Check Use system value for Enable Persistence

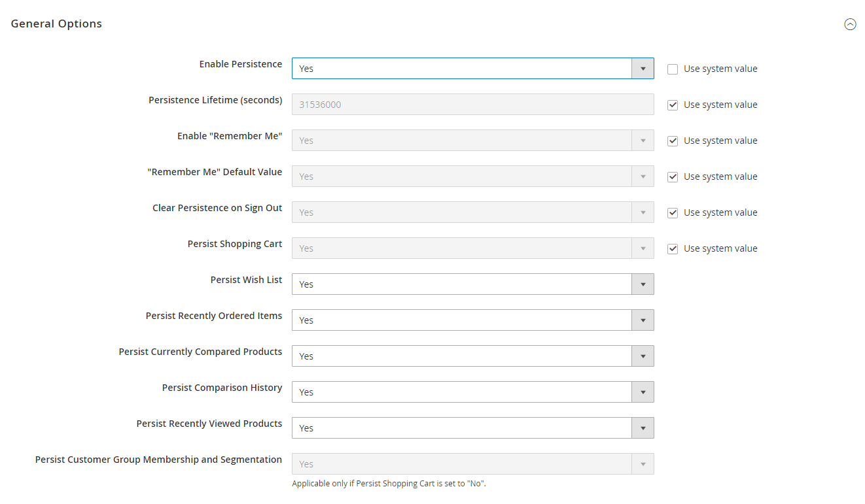click(673, 69)
